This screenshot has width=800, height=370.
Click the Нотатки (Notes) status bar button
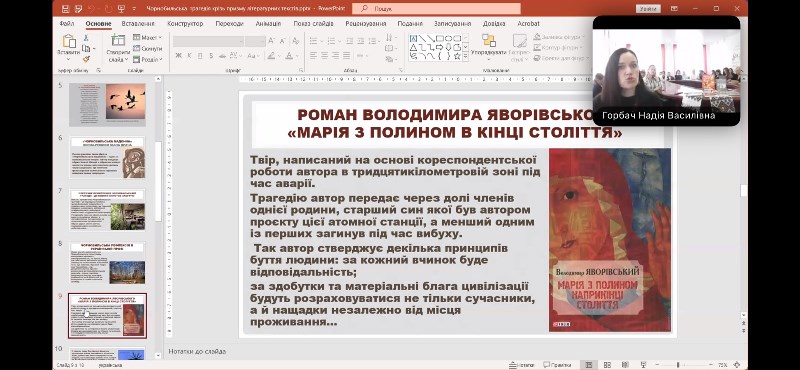[521, 365]
